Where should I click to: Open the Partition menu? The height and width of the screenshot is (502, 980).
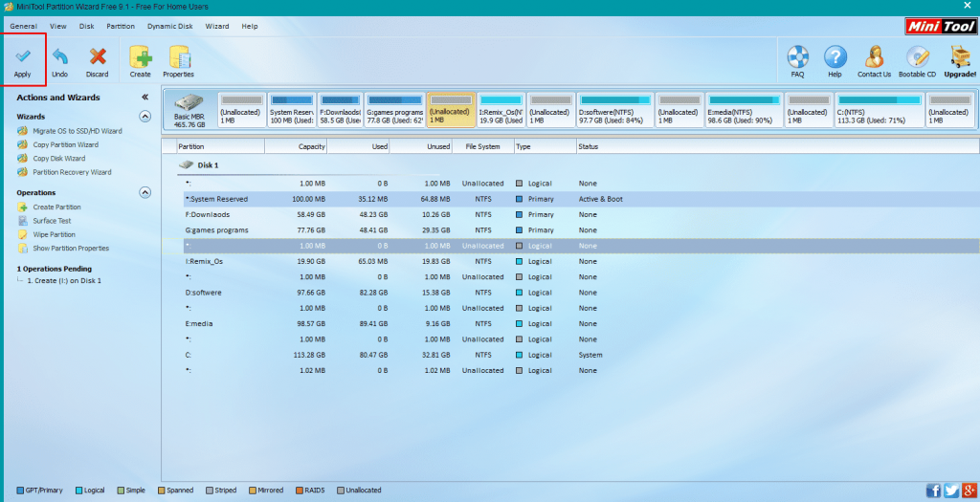point(121,26)
